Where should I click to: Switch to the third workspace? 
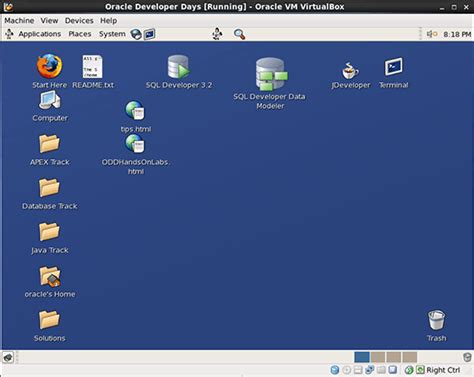[394, 357]
